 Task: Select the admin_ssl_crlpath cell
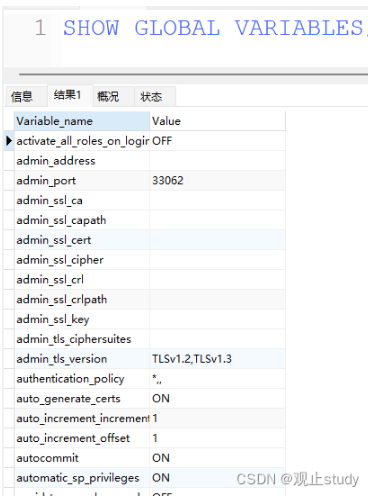point(82,300)
